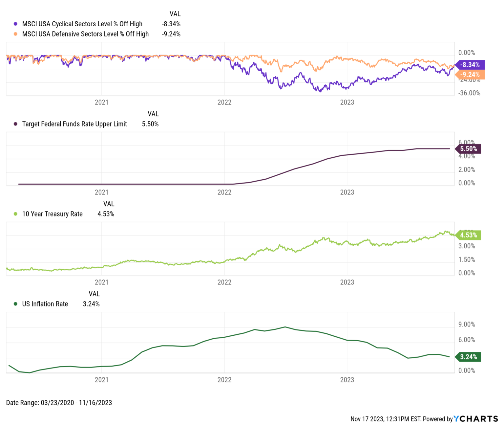Click the US Inflation Rate legend dot

[x=15, y=304]
